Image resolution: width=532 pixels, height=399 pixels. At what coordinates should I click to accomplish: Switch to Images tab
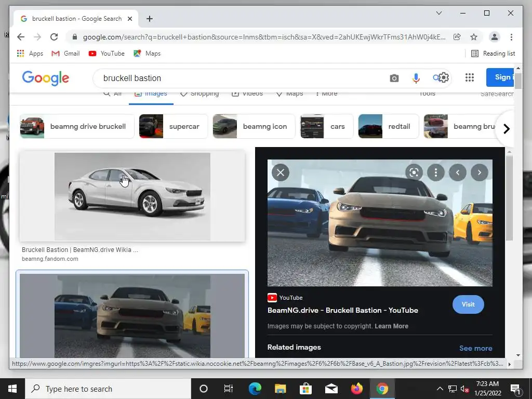tap(151, 95)
